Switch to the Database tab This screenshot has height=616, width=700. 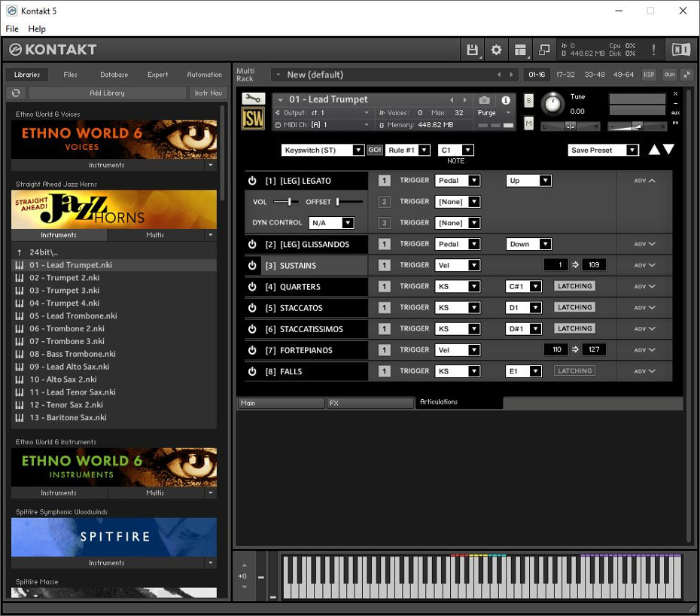(114, 75)
